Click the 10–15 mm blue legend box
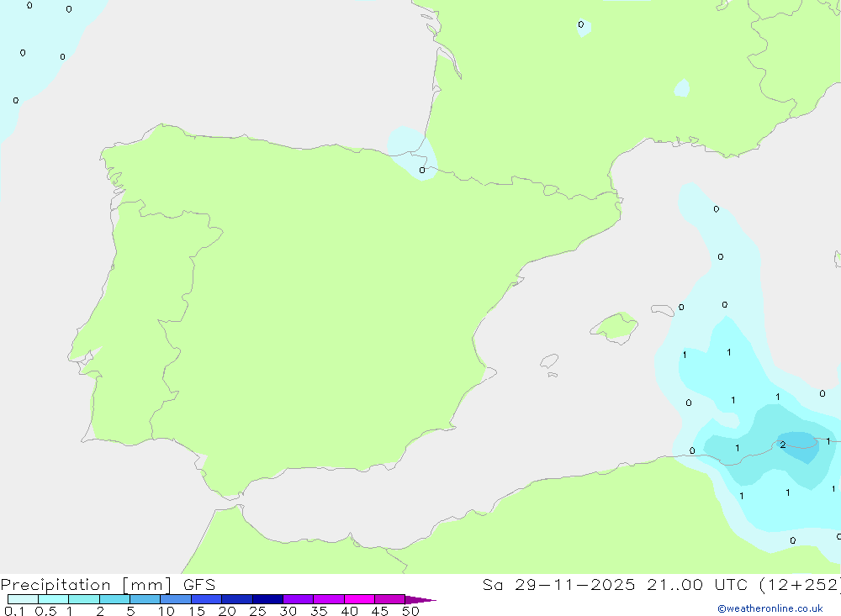The image size is (841, 616). 176,599
